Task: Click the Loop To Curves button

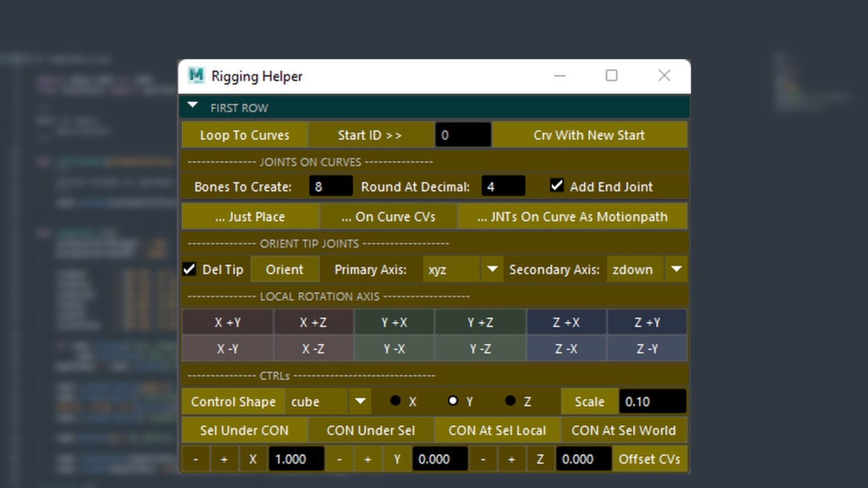Action: tap(244, 136)
